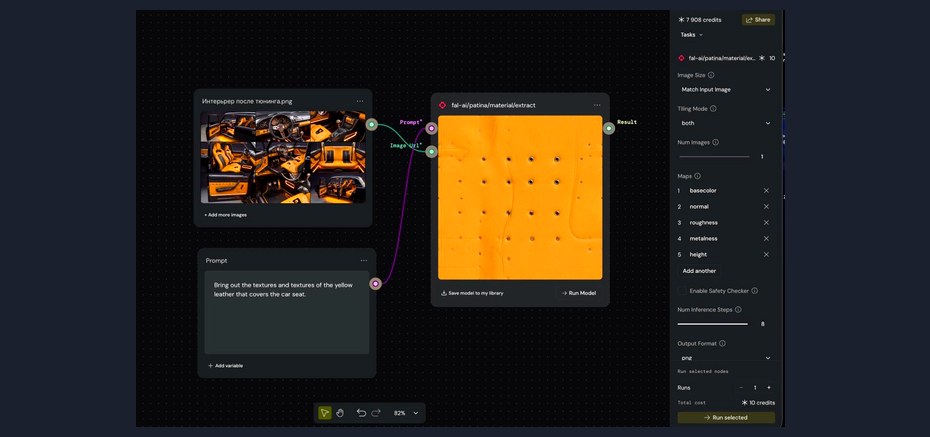Click the car interior collage thumbnail
This screenshot has height=437, width=930.
[x=283, y=157]
